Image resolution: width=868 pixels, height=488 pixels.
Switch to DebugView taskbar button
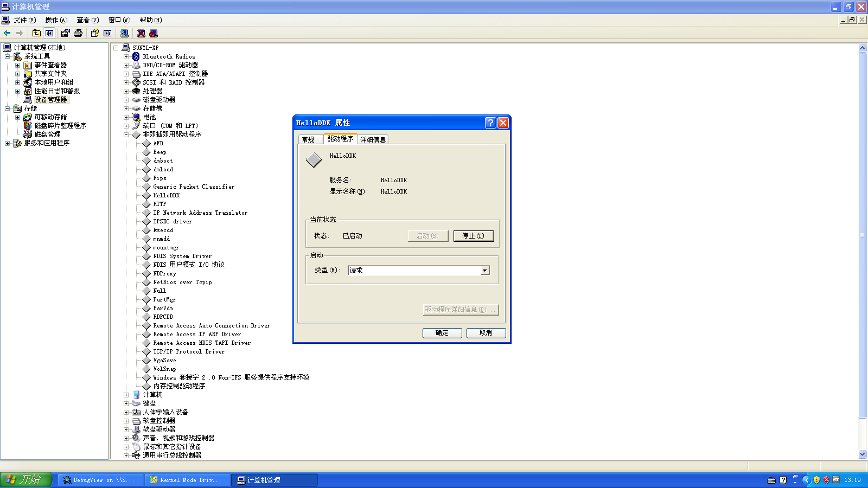[100, 480]
